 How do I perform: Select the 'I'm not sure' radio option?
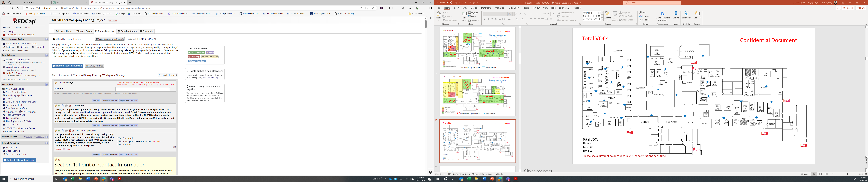tap(118, 144)
